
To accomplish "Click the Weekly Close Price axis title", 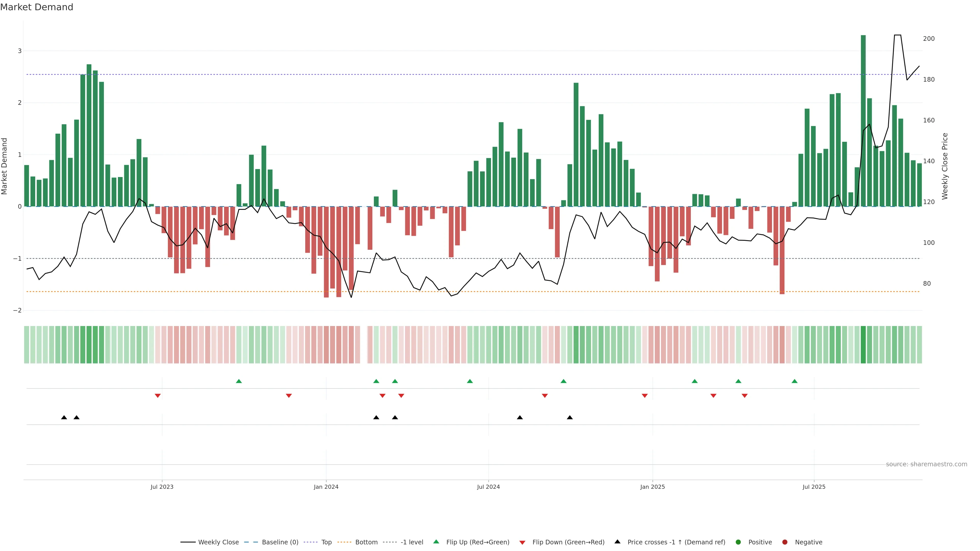I will coord(945,166).
